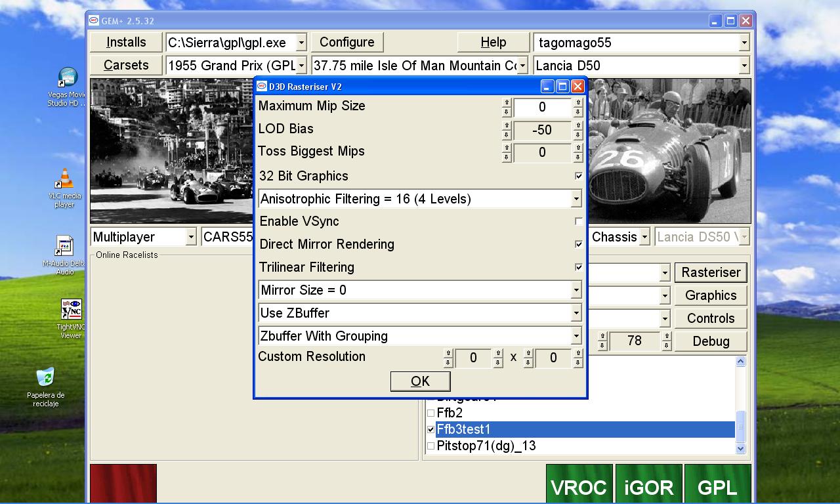
Task: Launch GPL green button
Action: pyautogui.click(x=717, y=484)
